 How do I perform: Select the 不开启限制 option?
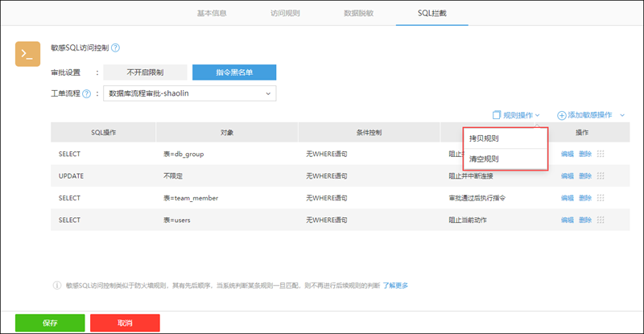click(145, 72)
